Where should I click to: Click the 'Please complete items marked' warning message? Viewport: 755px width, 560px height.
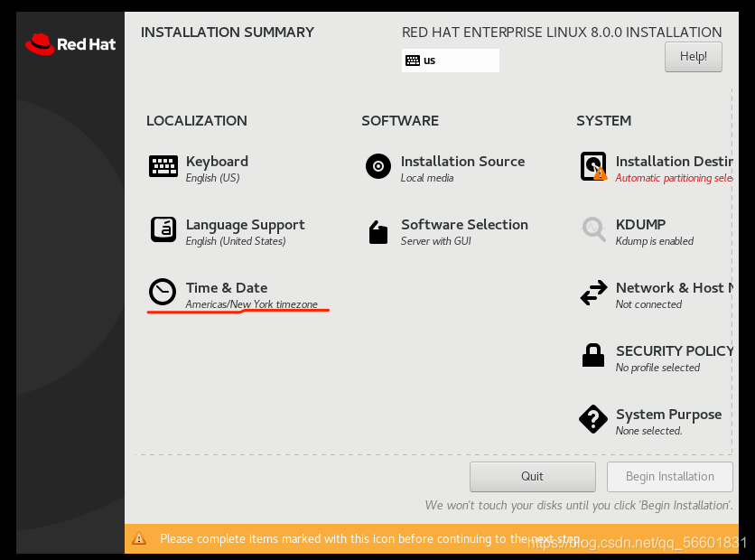pos(369,539)
